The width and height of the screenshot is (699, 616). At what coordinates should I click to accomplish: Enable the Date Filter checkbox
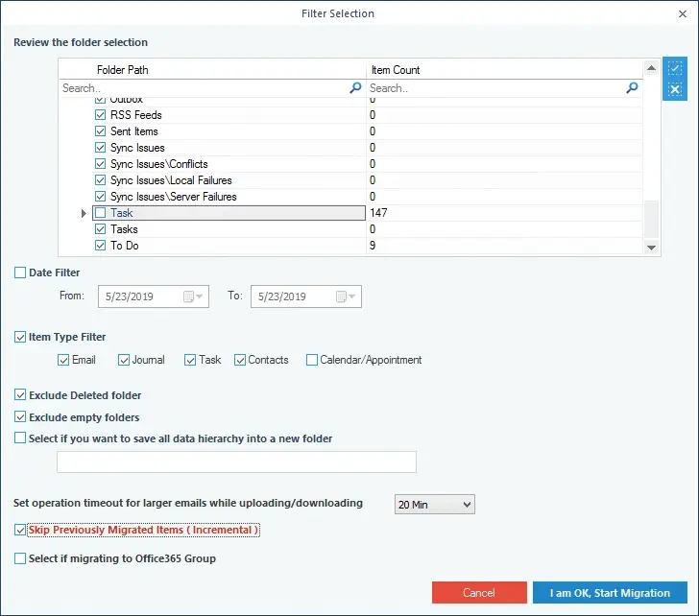[x=20, y=272]
